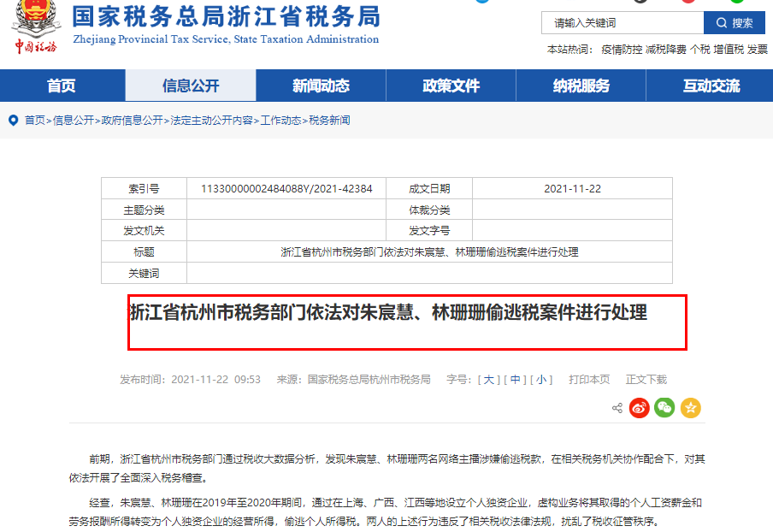The width and height of the screenshot is (773, 532).
Task: Click the China Taxation emblem logo
Action: [36, 26]
